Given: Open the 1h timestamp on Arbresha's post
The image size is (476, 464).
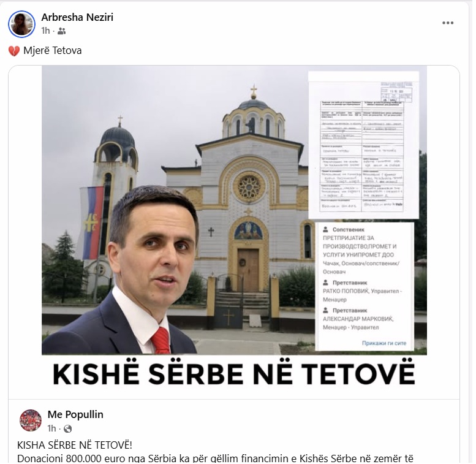Looking at the screenshot, I should click(45, 31).
